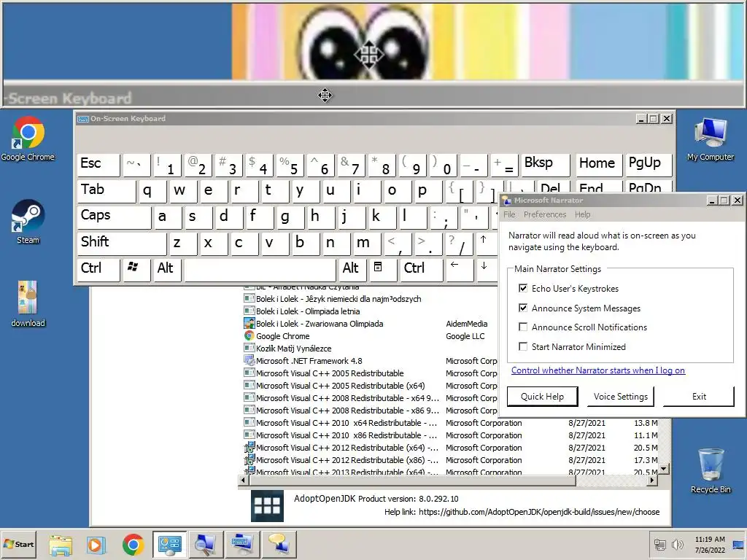The image size is (747, 560).
Task: Launch Windows Media Player from taskbar
Action: [96, 544]
